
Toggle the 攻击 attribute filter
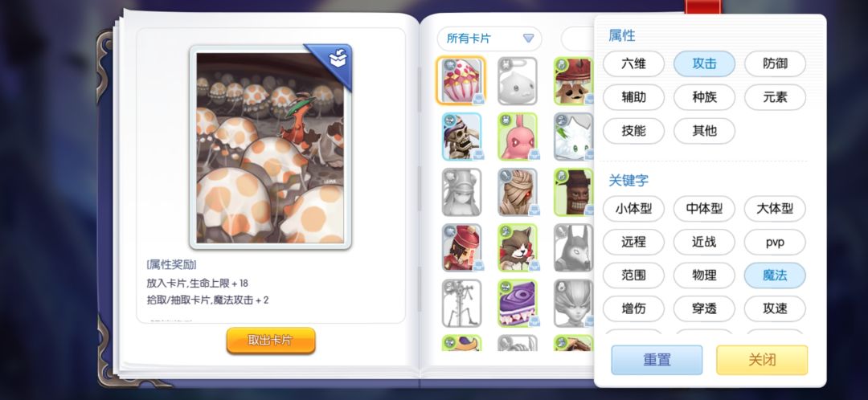[704, 63]
